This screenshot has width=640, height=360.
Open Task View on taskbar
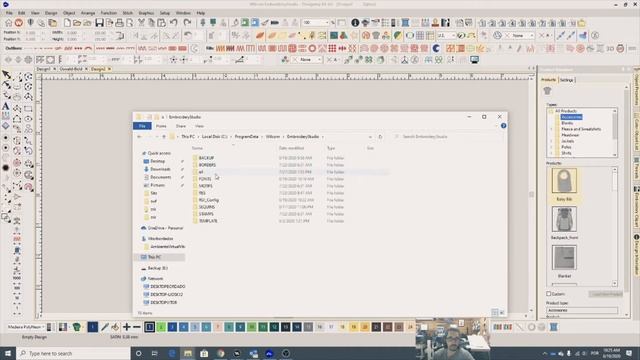[155, 353]
